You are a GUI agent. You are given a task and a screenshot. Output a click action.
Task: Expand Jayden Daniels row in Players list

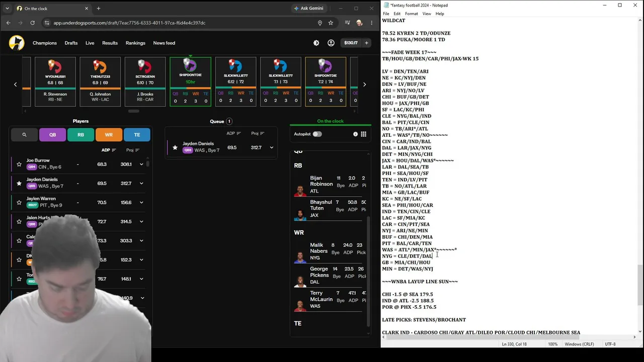(x=141, y=184)
